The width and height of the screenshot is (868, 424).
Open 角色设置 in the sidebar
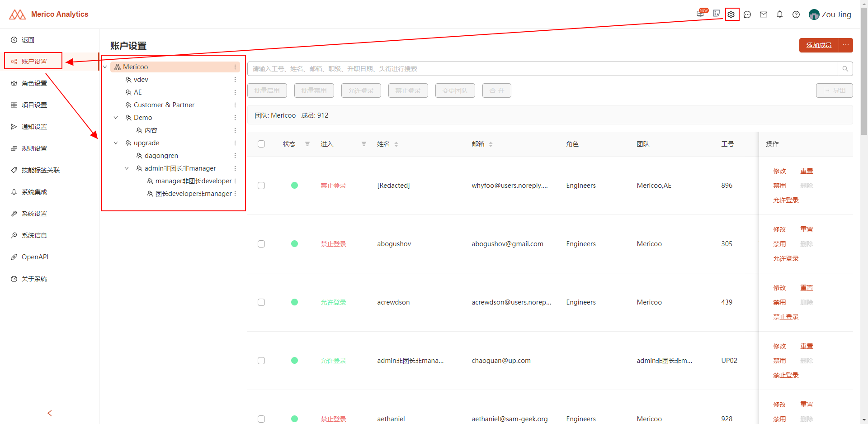(50, 83)
